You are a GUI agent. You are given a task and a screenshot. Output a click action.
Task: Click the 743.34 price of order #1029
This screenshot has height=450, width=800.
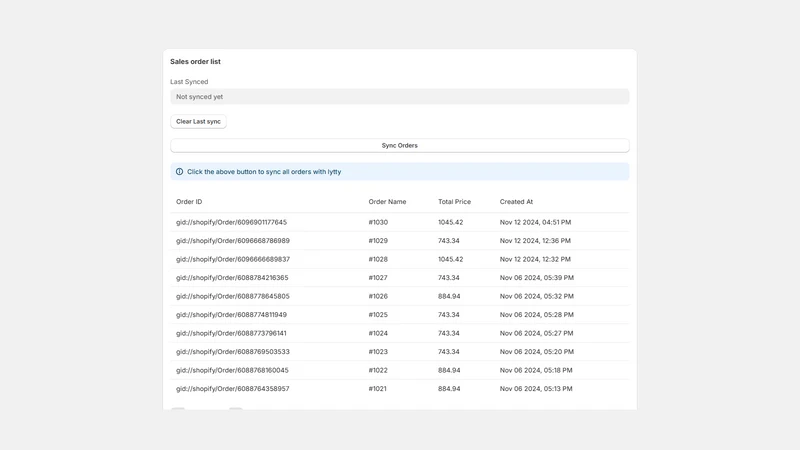(448, 241)
